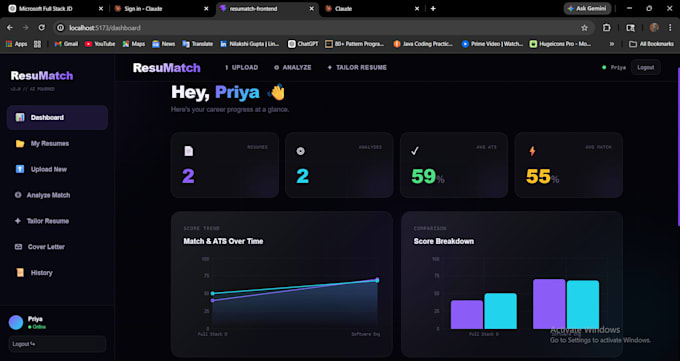Reload the page with the refresh icon

coord(42,28)
